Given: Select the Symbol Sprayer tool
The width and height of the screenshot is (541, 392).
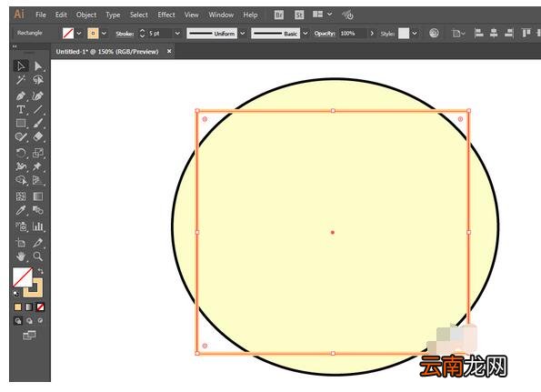Looking at the screenshot, I should point(21,226).
